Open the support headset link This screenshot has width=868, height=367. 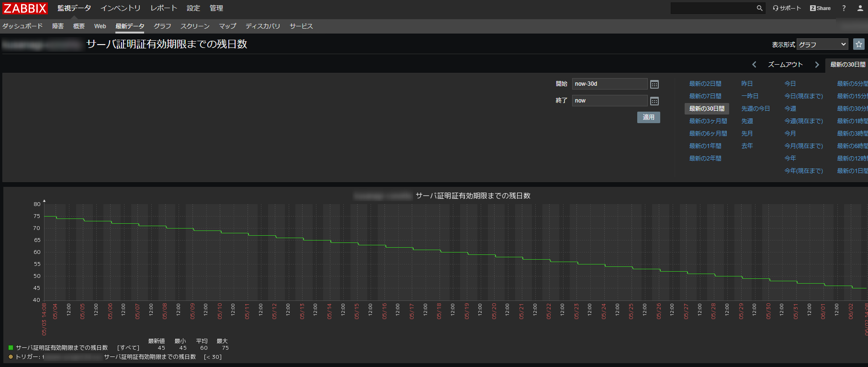point(787,8)
